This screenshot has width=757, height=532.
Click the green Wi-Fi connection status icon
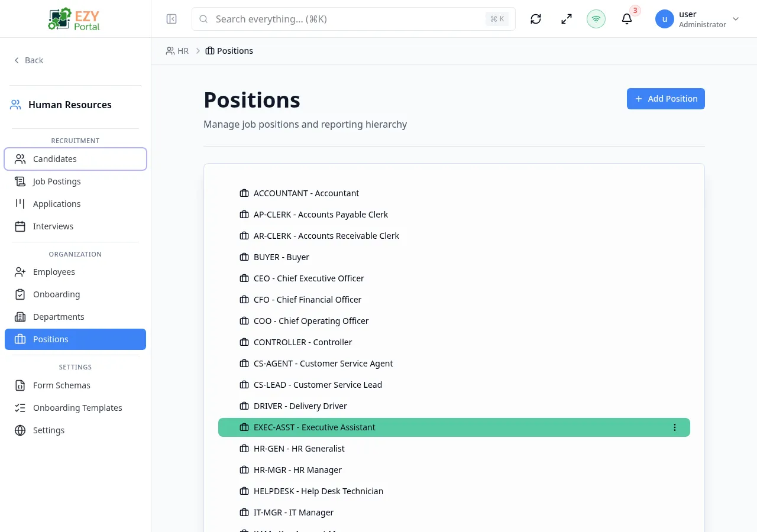pos(596,19)
